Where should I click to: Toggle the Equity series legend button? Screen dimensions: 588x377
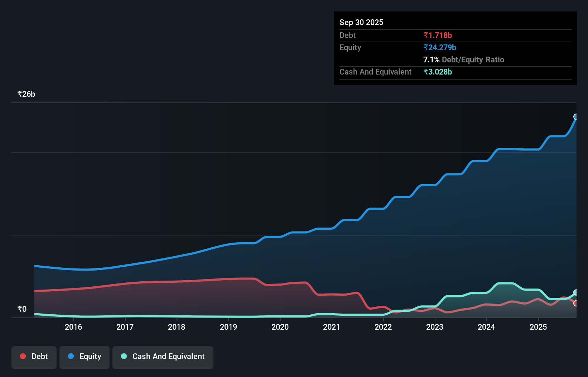[85, 357]
